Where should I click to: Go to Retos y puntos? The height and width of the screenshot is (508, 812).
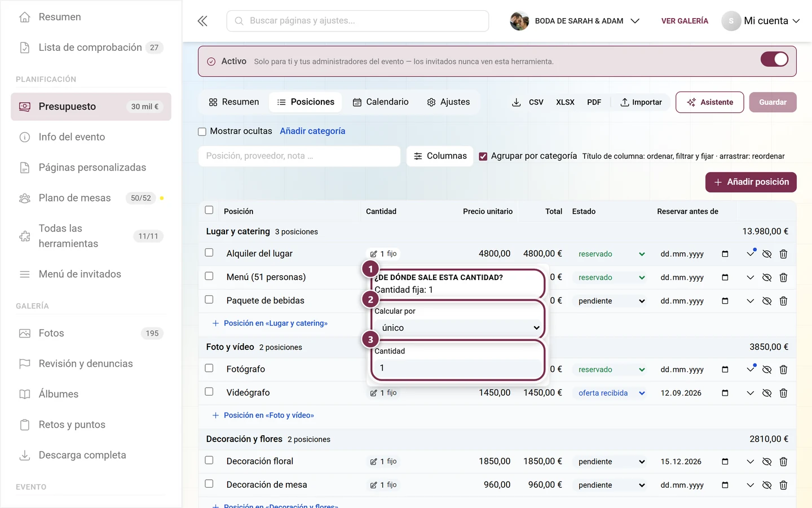click(91, 424)
